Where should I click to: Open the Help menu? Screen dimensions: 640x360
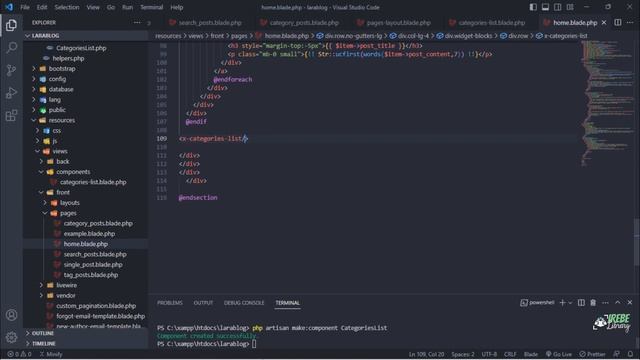tap(177, 7)
